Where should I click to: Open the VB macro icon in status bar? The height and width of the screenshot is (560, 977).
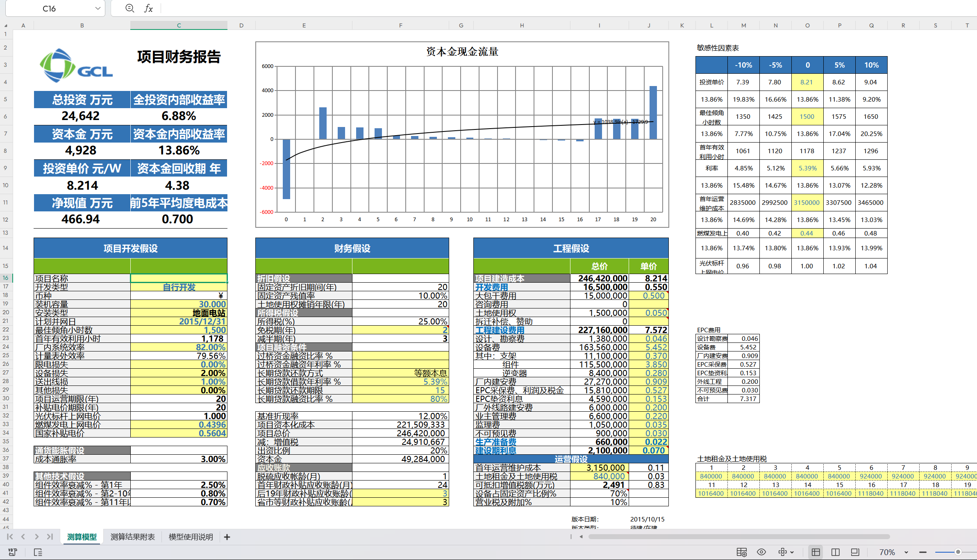click(12, 552)
